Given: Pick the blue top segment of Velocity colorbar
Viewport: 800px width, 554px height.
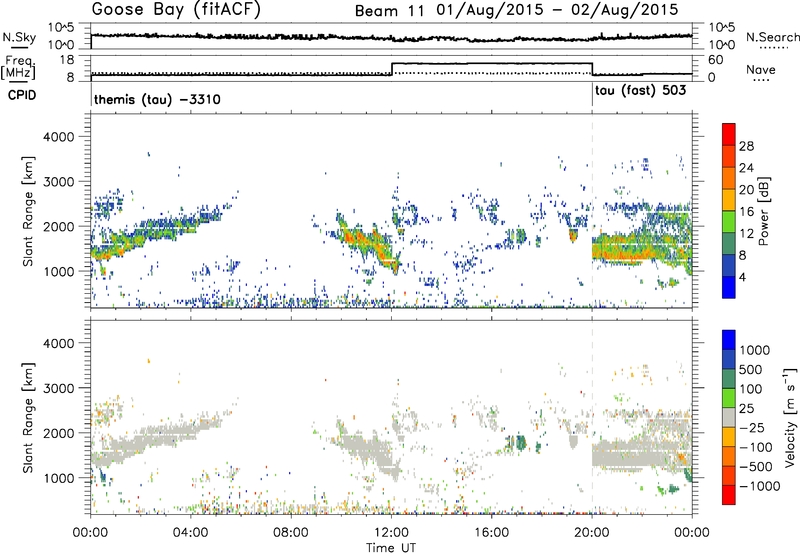Looking at the screenshot, I should pos(729,340).
